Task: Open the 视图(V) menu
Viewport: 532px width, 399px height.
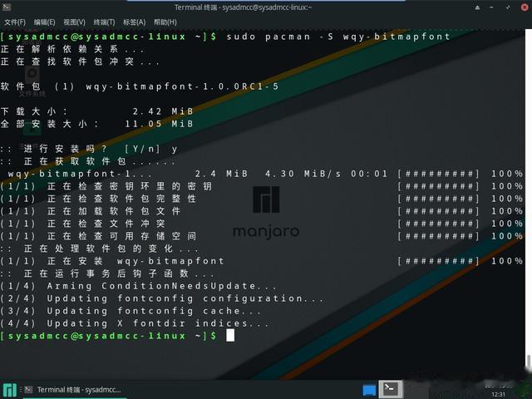Action: 74,22
